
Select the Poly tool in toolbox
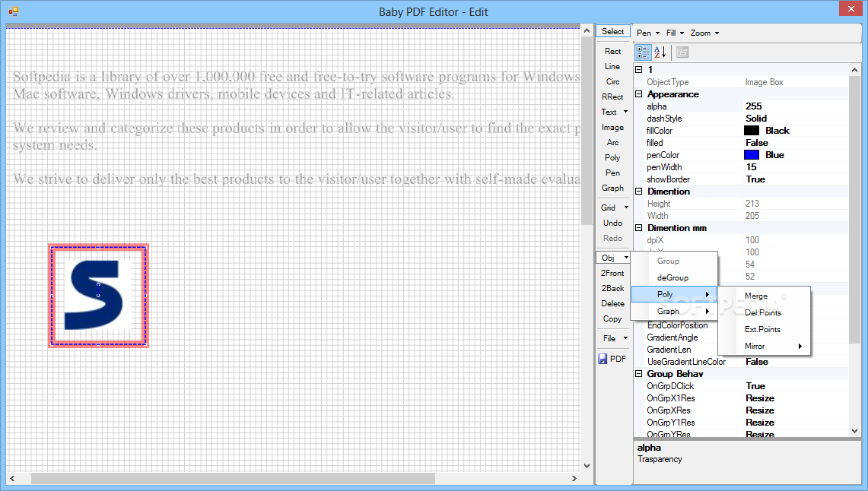tap(613, 157)
